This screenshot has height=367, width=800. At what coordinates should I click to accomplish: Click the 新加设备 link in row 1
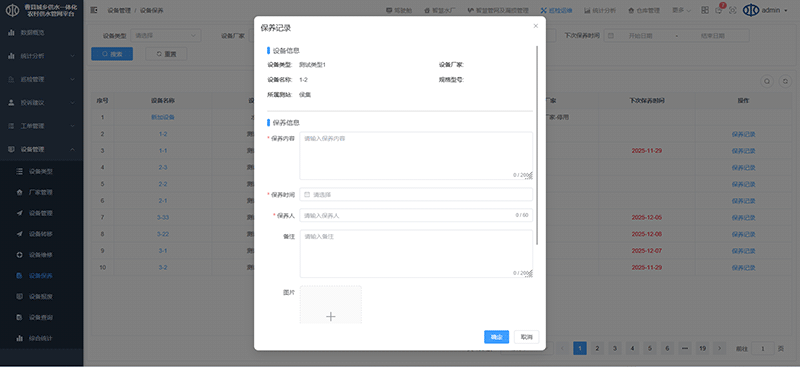tap(163, 117)
